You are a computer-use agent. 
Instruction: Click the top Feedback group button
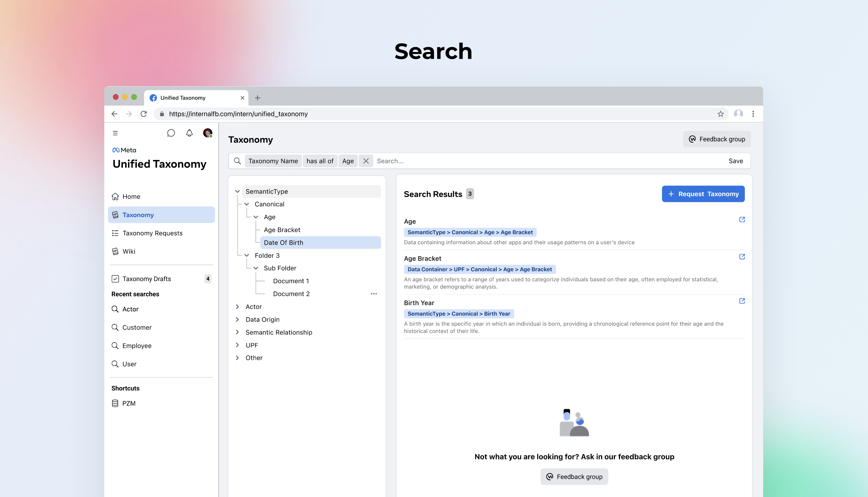click(x=717, y=139)
